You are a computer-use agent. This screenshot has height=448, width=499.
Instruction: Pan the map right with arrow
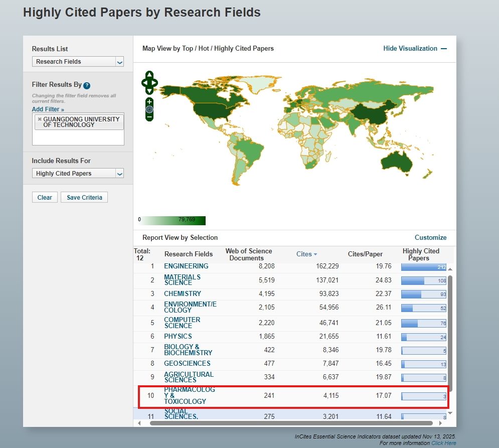(155, 83)
